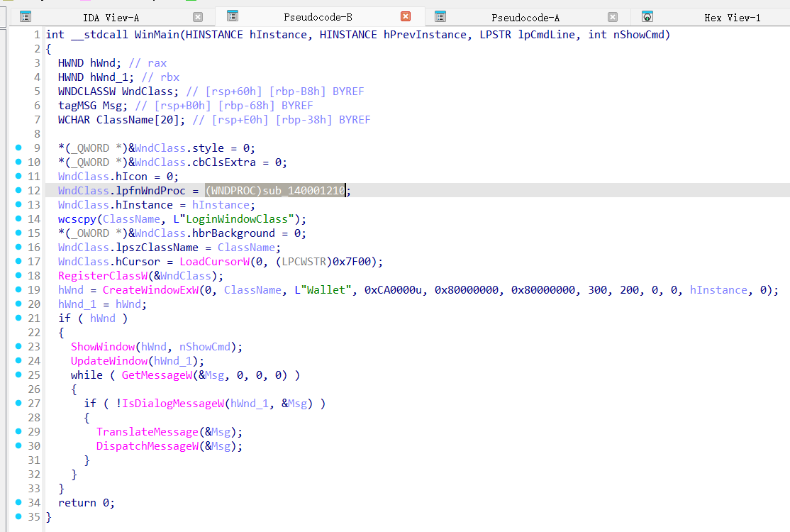Close the IDA View-A tab
The height and width of the screenshot is (532, 790).
point(198,17)
